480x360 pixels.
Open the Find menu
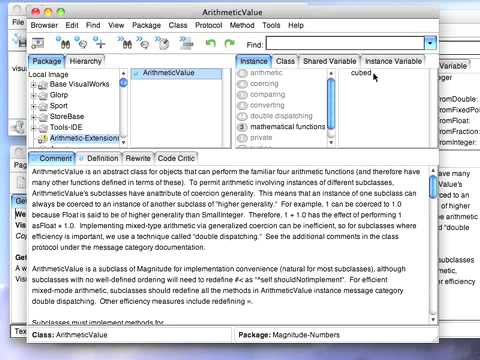93,25
